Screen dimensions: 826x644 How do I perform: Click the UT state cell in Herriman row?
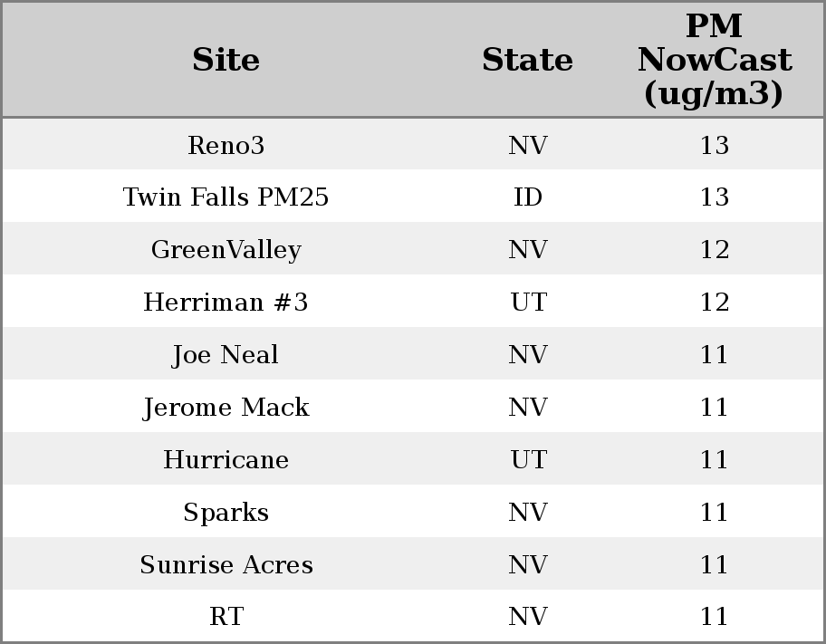pos(527,303)
